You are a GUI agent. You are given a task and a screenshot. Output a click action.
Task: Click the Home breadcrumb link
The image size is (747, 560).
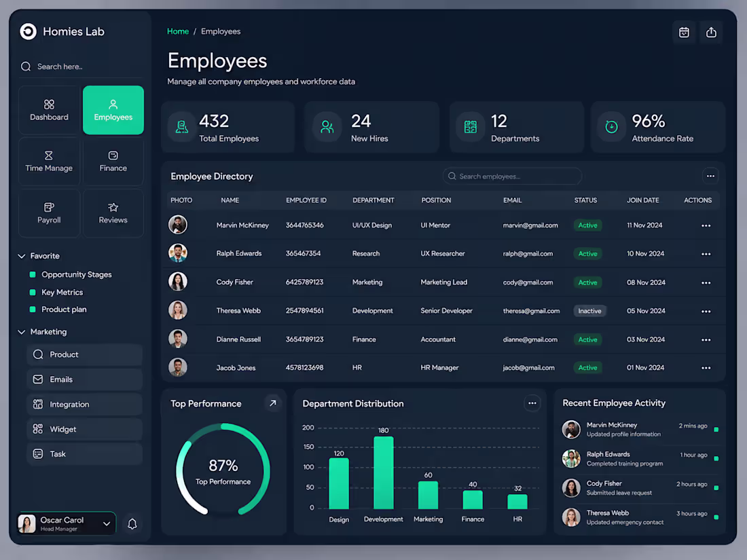click(178, 31)
